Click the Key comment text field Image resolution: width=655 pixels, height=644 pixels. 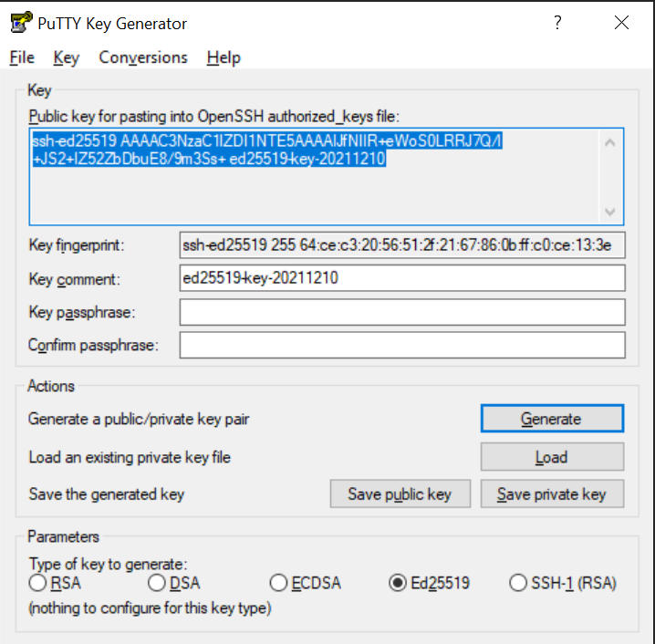tap(402, 278)
